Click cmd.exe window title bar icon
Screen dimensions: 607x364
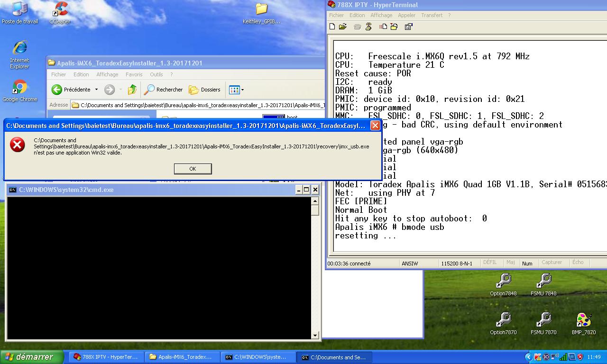(13, 190)
